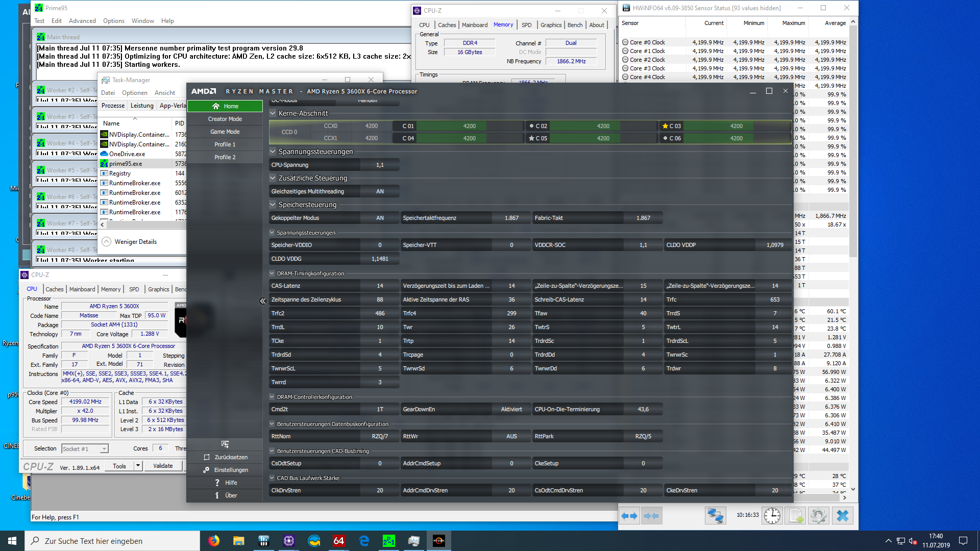Viewport: 980px width, 551px height.
Task: Toggle Gekoppelter Modus AN setting
Action: 380,218
